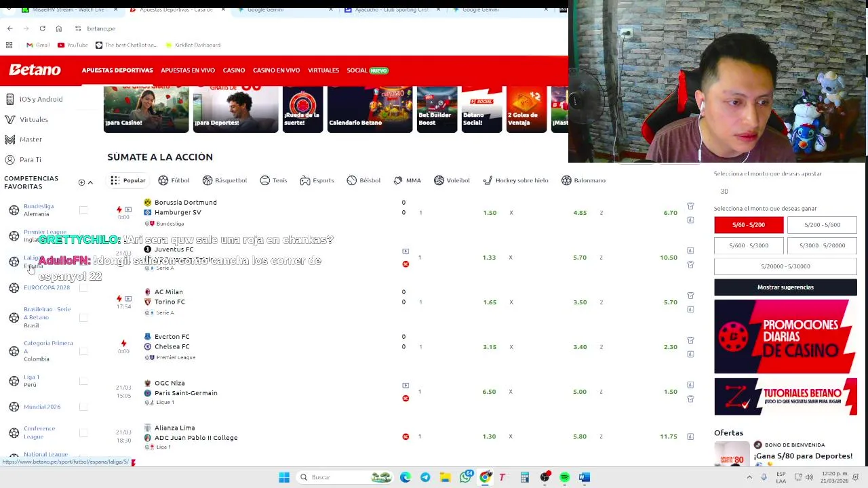Pick odds 2.30 for Chelsea FC win
Screen dimensions: 868x488
coord(670,347)
